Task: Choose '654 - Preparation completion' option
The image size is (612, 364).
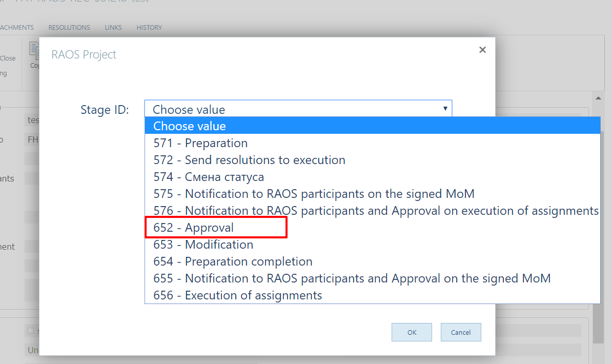Action: pos(372,261)
